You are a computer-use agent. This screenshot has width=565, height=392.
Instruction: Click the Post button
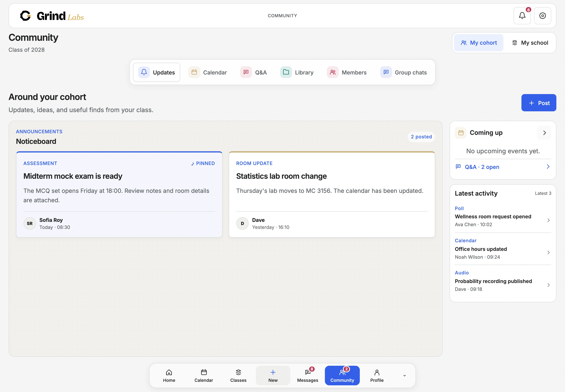(539, 103)
